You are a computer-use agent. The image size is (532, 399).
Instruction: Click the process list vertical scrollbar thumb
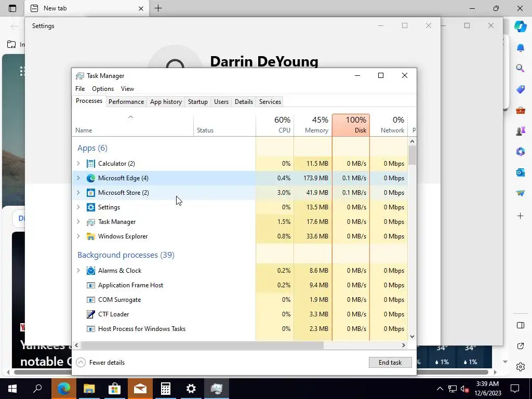pyautogui.click(x=412, y=155)
